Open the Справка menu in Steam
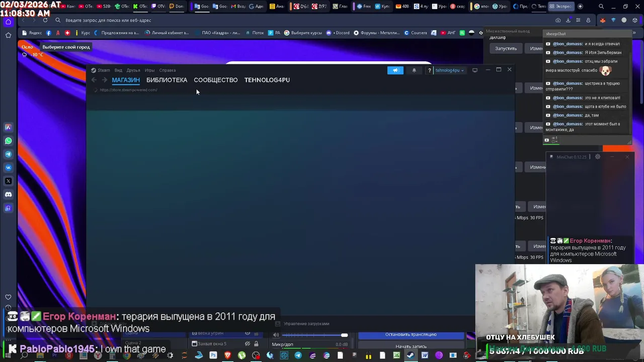This screenshot has height=362, width=644. [168, 70]
